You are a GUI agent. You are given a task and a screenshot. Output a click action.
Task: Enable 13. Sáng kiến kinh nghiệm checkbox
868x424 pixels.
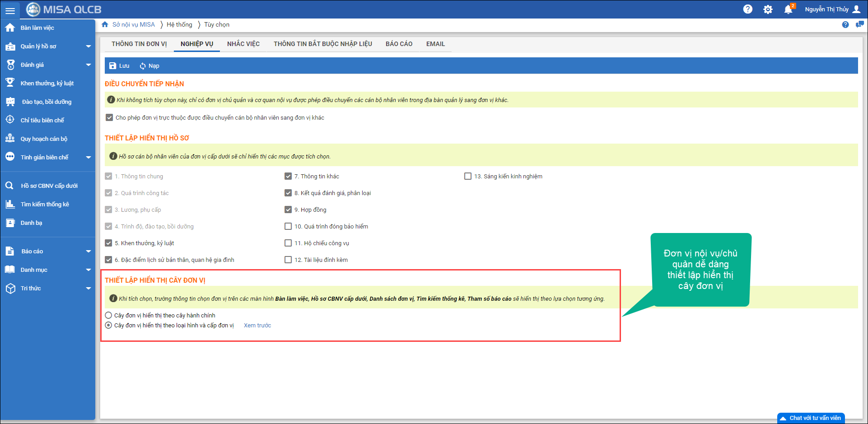tap(468, 176)
